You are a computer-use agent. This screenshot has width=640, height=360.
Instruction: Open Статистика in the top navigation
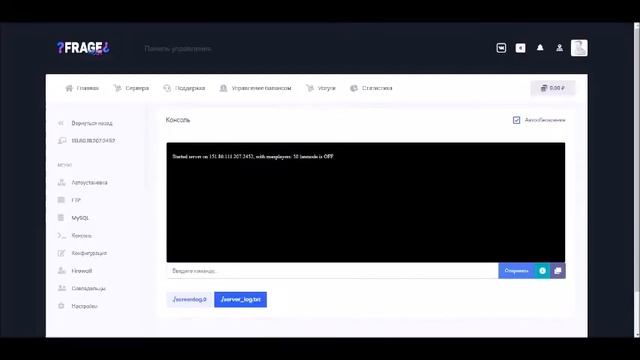click(x=371, y=88)
